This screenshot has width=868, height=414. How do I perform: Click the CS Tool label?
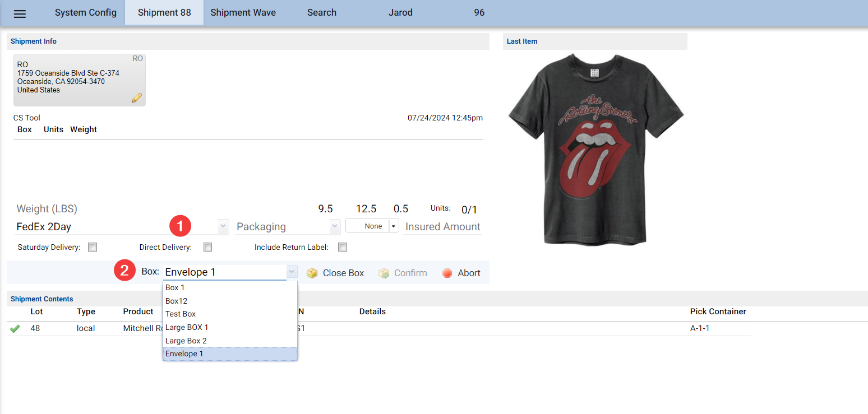coord(27,118)
